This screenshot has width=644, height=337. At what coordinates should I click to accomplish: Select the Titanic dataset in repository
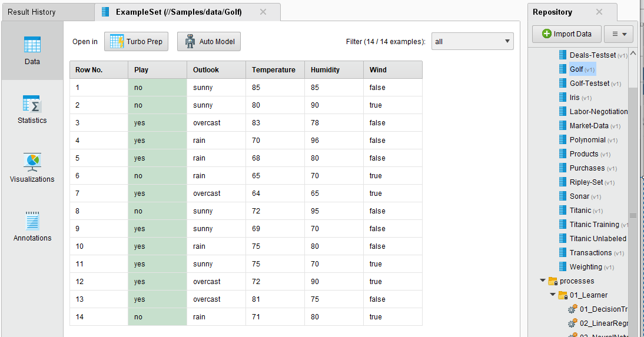[580, 211]
